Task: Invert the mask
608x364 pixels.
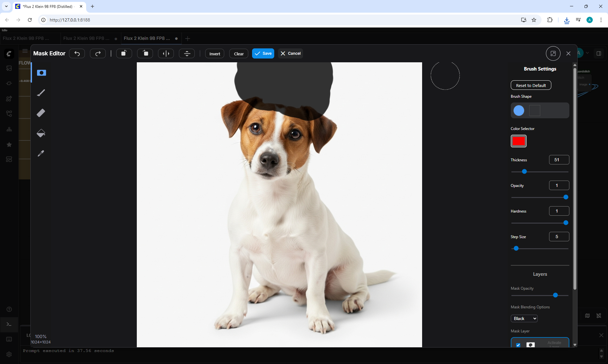Action: point(215,54)
